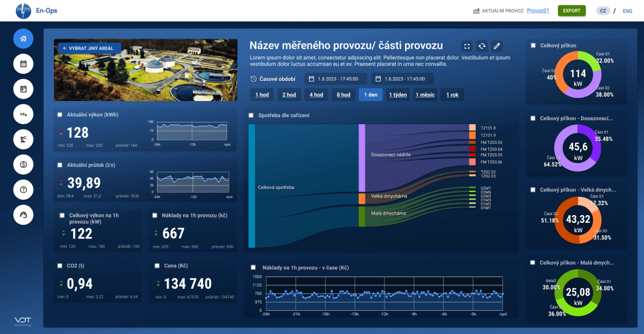Open the help question mark icon
This screenshot has height=334, width=644.
tap(23, 190)
